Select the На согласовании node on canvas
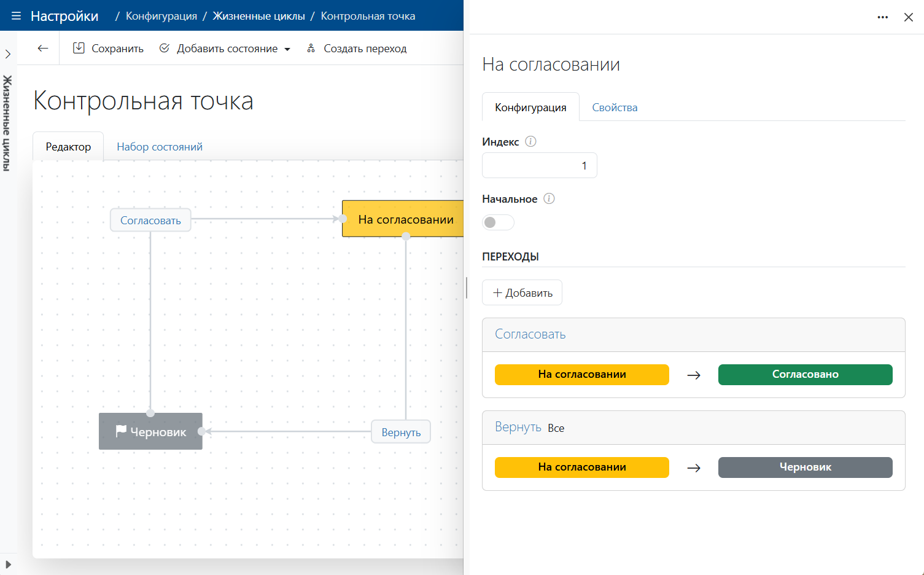 coord(403,219)
